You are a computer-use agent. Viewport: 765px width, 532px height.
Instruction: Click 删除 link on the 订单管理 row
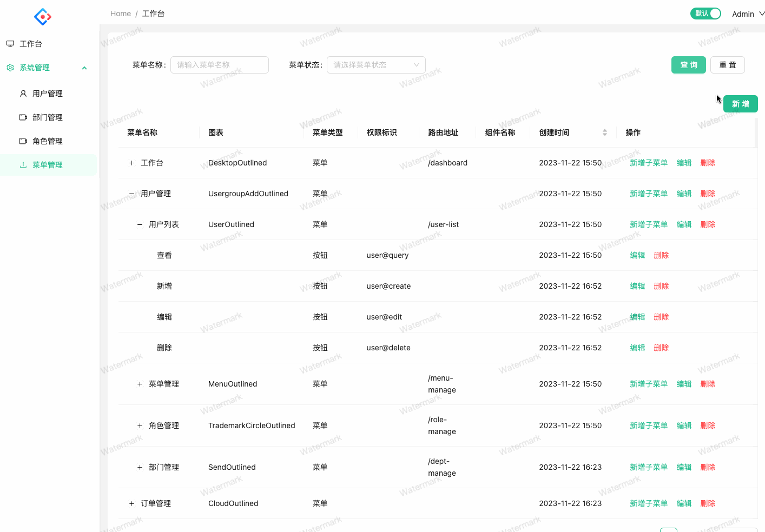tap(708, 503)
